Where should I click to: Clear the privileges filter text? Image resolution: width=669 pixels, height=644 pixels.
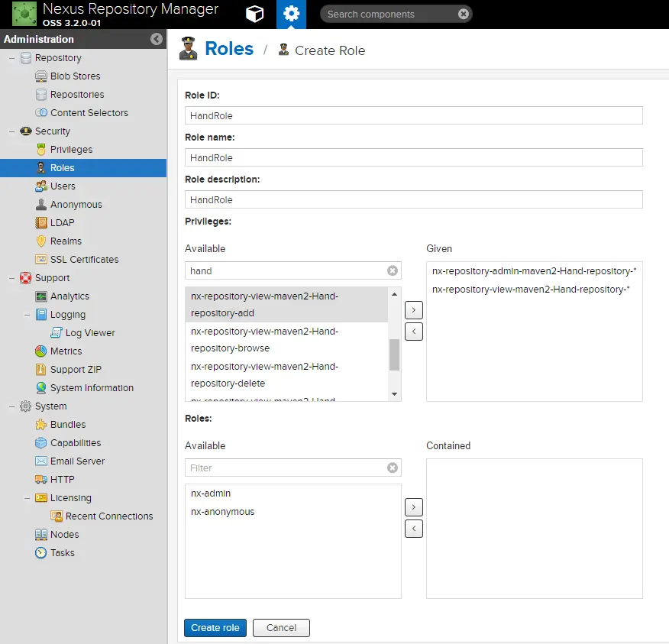pos(392,271)
